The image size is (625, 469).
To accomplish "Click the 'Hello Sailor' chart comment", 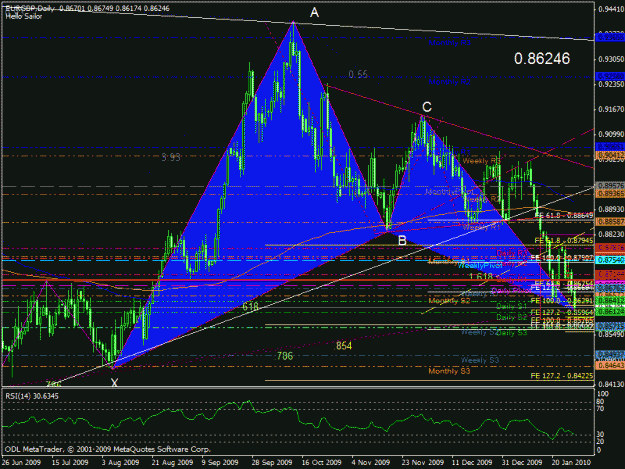I will (24, 16).
